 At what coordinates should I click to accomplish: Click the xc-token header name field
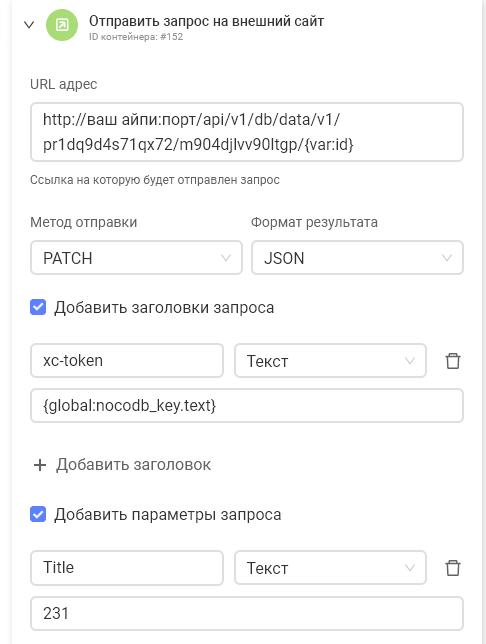click(x=127, y=361)
